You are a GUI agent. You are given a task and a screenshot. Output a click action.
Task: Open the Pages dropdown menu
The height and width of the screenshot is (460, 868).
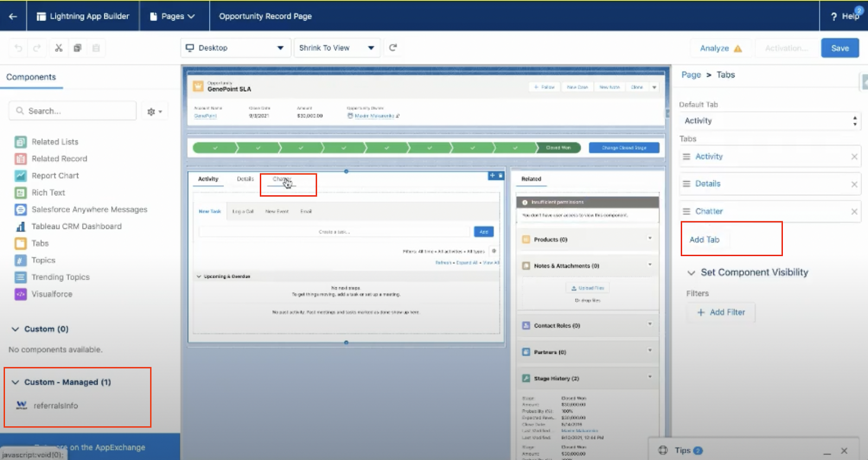[172, 16]
